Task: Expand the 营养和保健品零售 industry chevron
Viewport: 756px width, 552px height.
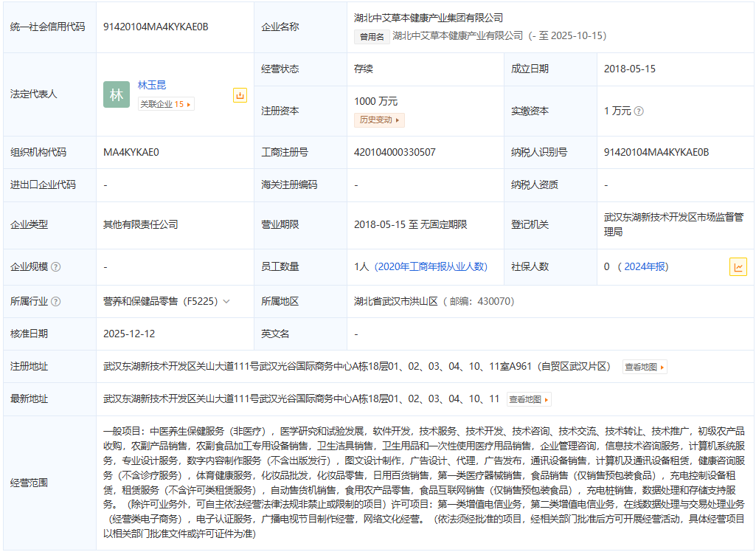Action: [x=226, y=302]
